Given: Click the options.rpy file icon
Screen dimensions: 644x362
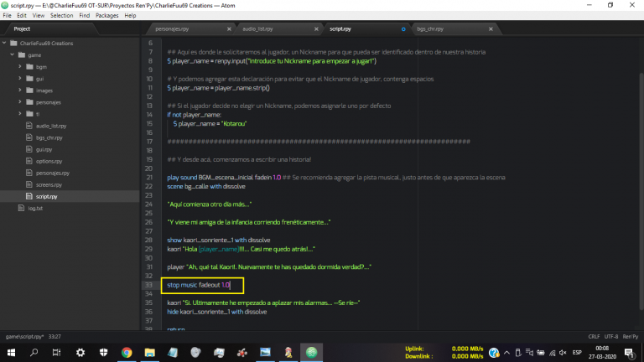Looking at the screenshot, I should (29, 160).
